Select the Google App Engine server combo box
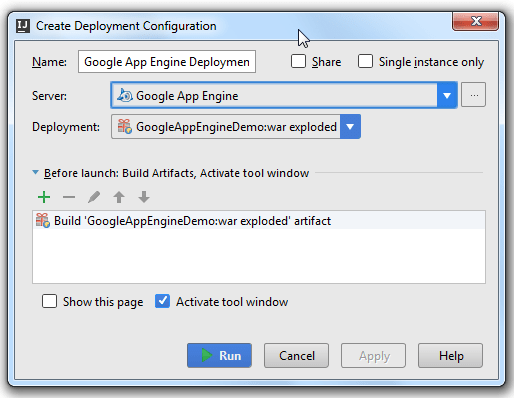The height and width of the screenshot is (398, 514). 284,95
